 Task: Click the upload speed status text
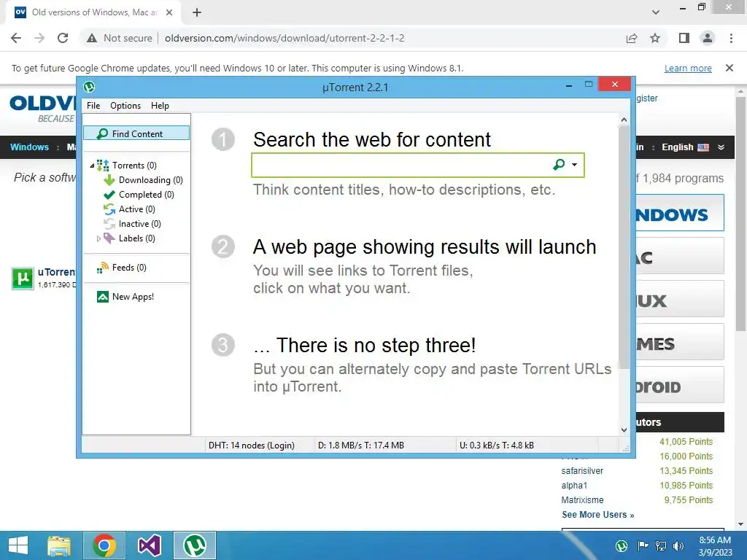(x=496, y=446)
